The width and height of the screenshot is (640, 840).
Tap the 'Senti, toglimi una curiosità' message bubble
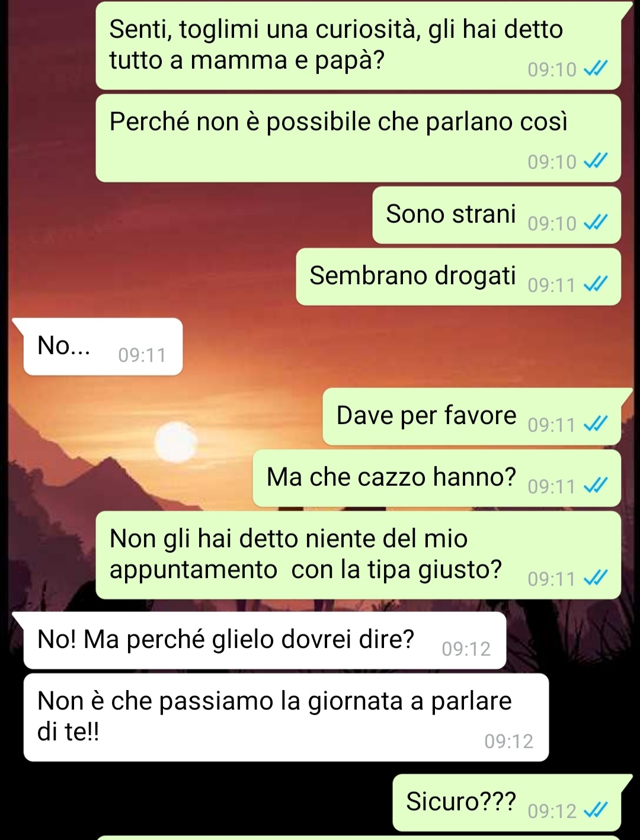pyautogui.click(x=359, y=46)
